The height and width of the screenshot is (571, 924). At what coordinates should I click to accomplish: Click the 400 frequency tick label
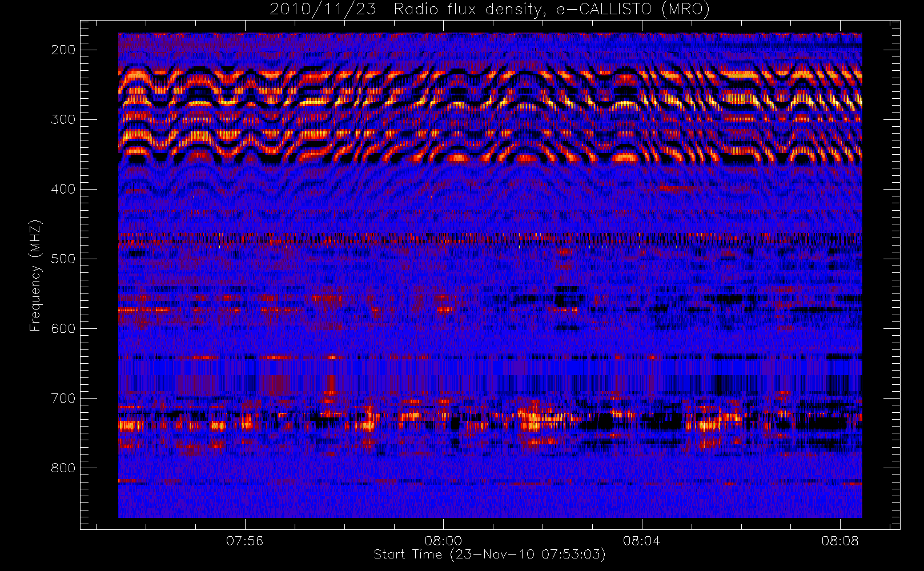63,189
